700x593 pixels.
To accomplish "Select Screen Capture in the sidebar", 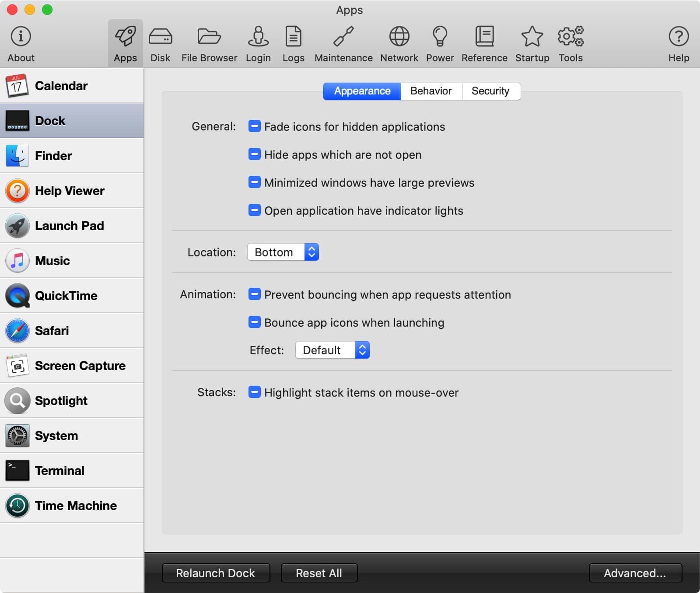I will [72, 366].
